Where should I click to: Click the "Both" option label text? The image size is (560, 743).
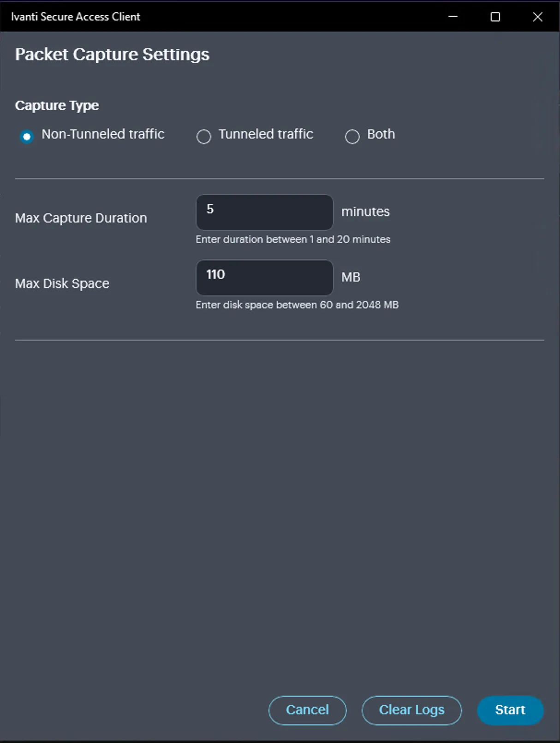click(x=381, y=134)
